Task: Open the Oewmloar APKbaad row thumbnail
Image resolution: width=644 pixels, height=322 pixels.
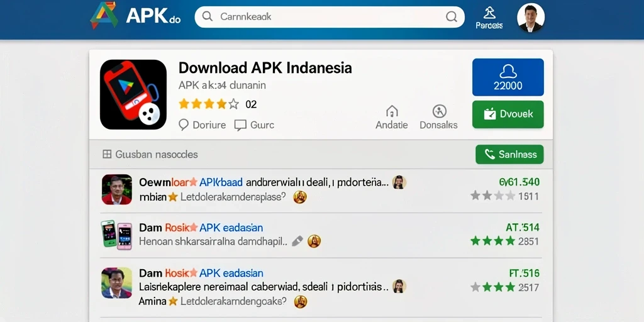Action: (117, 189)
